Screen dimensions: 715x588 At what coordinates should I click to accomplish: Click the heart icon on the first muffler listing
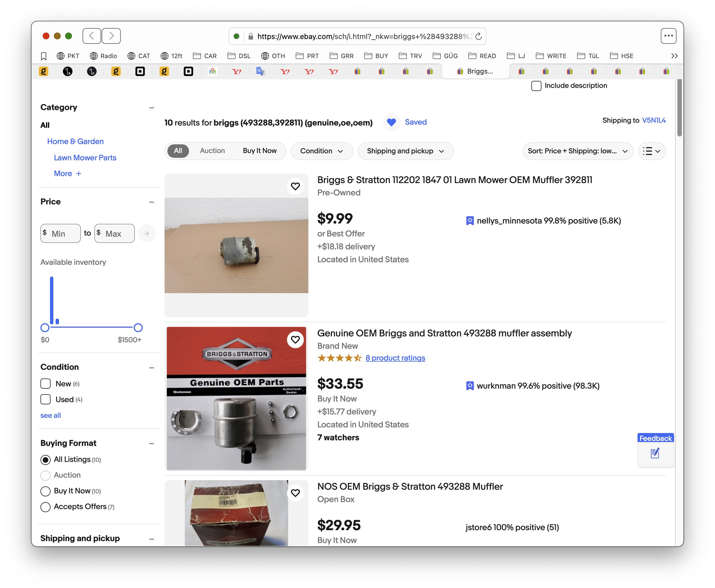click(x=295, y=186)
